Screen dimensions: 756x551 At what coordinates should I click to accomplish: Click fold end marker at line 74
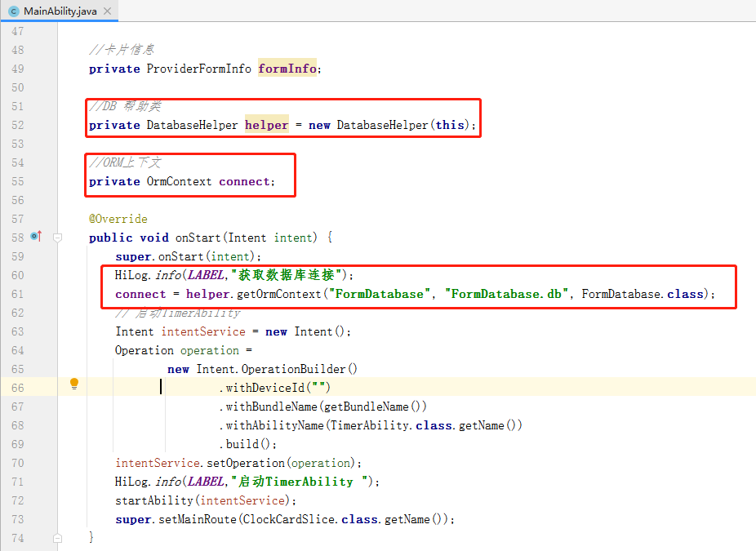point(58,538)
